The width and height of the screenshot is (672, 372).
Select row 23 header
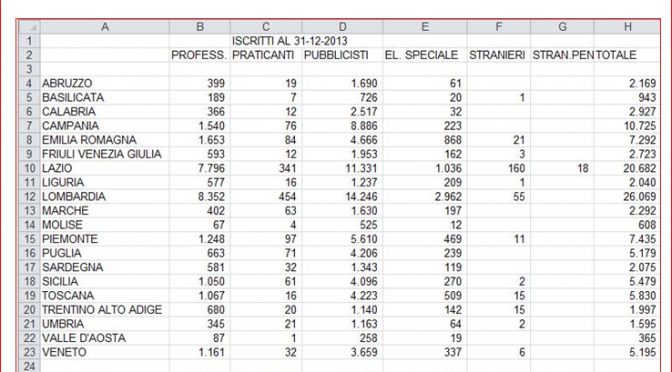pos(30,352)
